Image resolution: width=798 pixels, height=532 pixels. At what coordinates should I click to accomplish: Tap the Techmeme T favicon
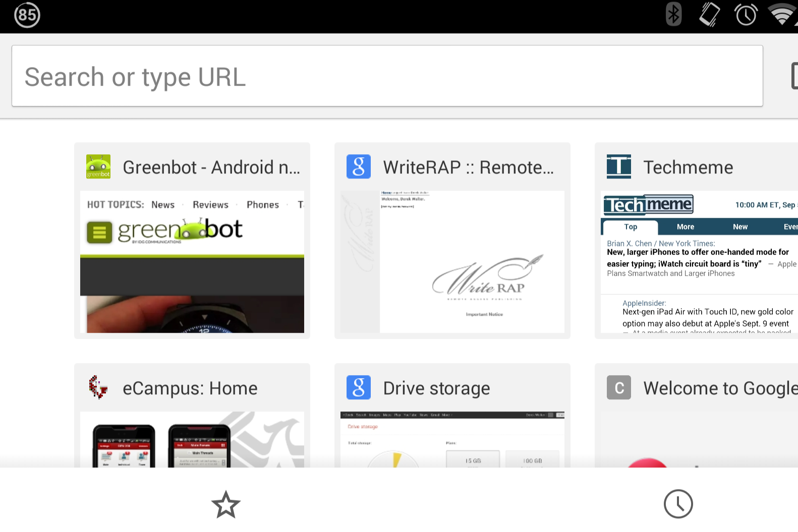(619, 166)
